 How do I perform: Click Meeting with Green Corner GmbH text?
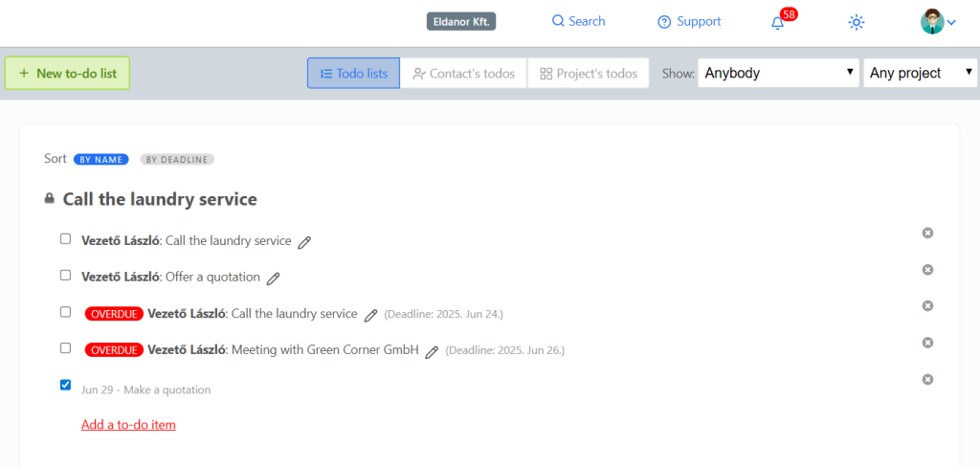coord(325,350)
